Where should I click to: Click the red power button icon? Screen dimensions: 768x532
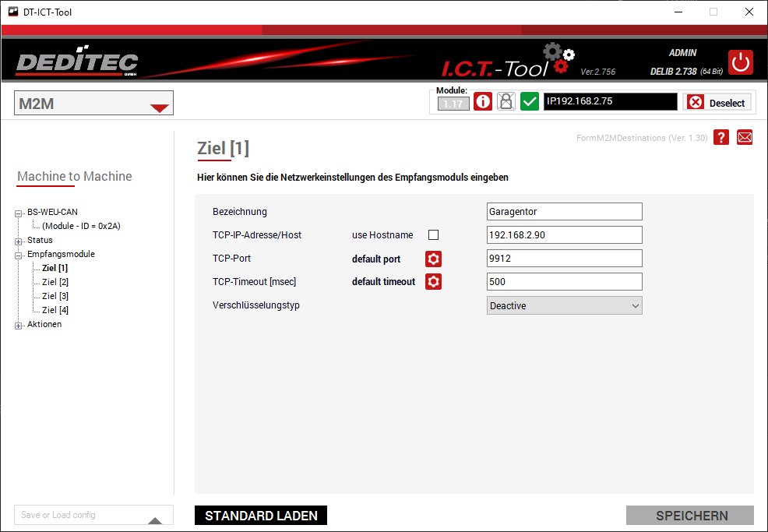click(x=740, y=62)
